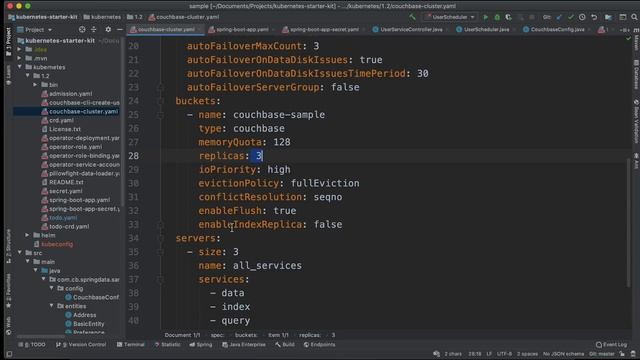Image resolution: width=640 pixels, height=360 pixels.
Task: Open the Project view mode dropdown
Action: point(35,29)
